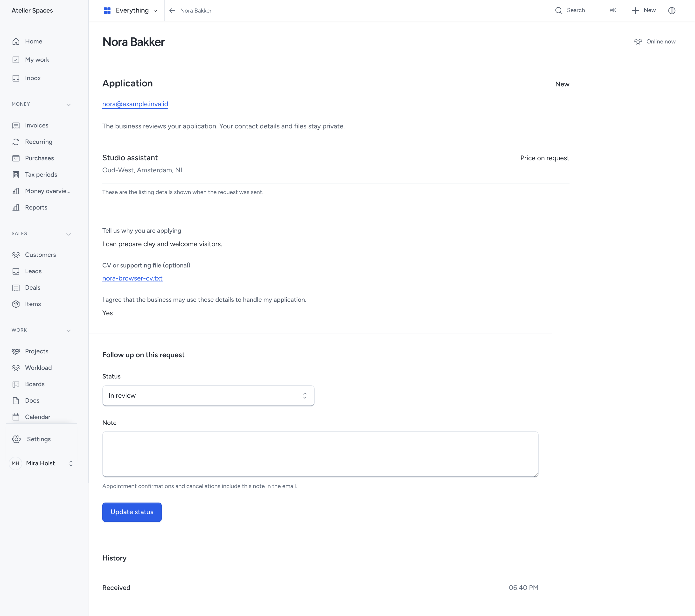Click the Purchases icon
Screen dimensions: 695x616
tap(16, 158)
